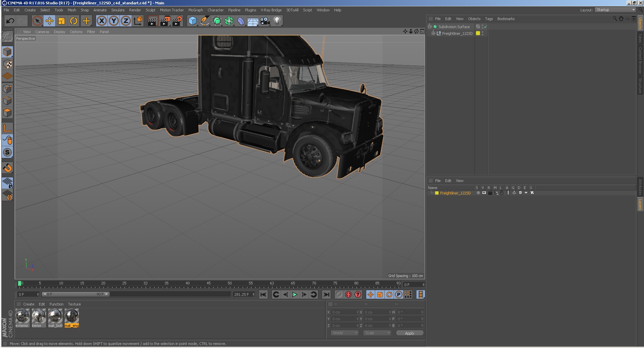The height and width of the screenshot is (348, 644).
Task: Add a Light object
Action: click(x=277, y=21)
